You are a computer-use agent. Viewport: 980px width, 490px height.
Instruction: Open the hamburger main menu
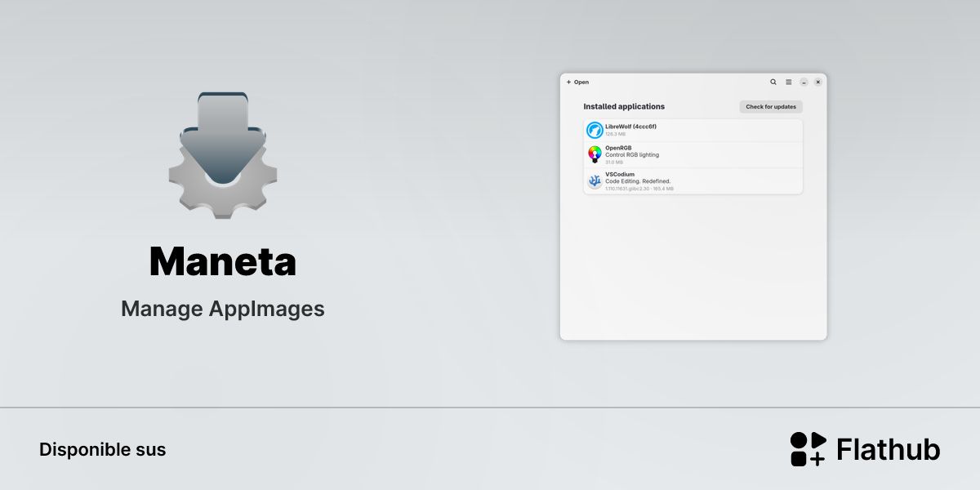click(789, 82)
